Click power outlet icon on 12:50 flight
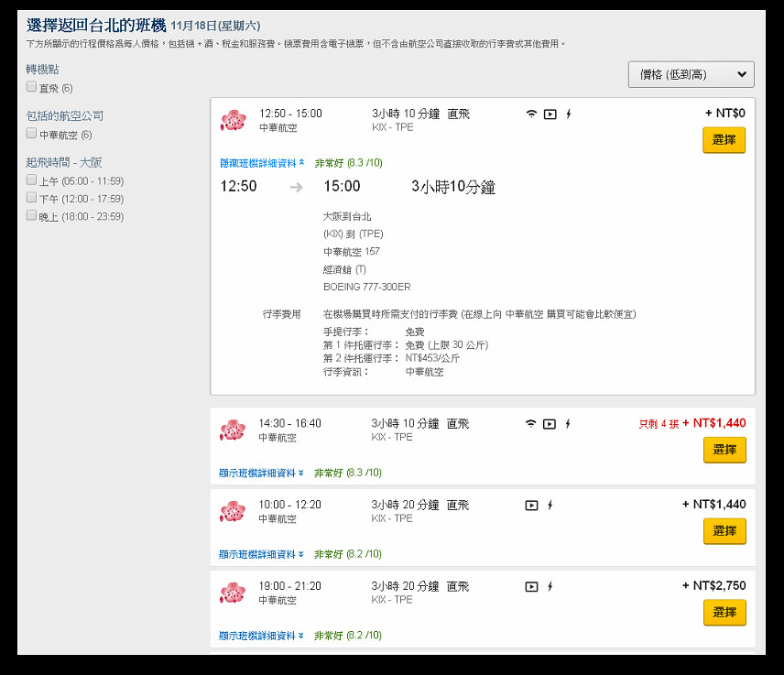 coord(569,114)
